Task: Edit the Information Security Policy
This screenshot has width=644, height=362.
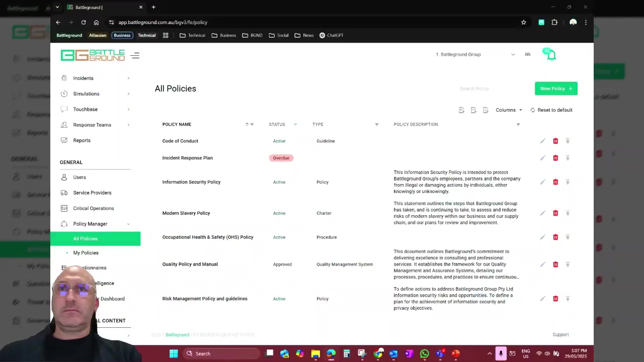Action: [542, 182]
